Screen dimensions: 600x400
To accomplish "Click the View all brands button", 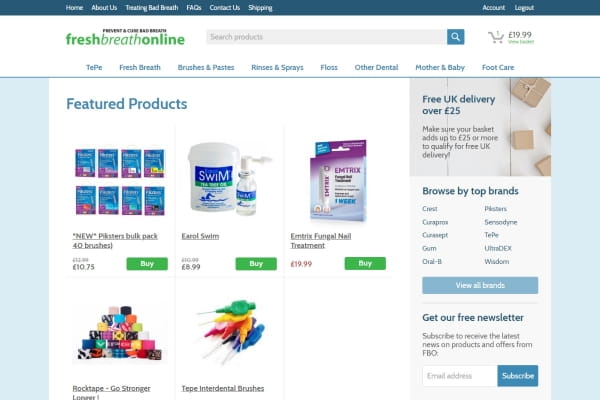I will pos(480,285).
